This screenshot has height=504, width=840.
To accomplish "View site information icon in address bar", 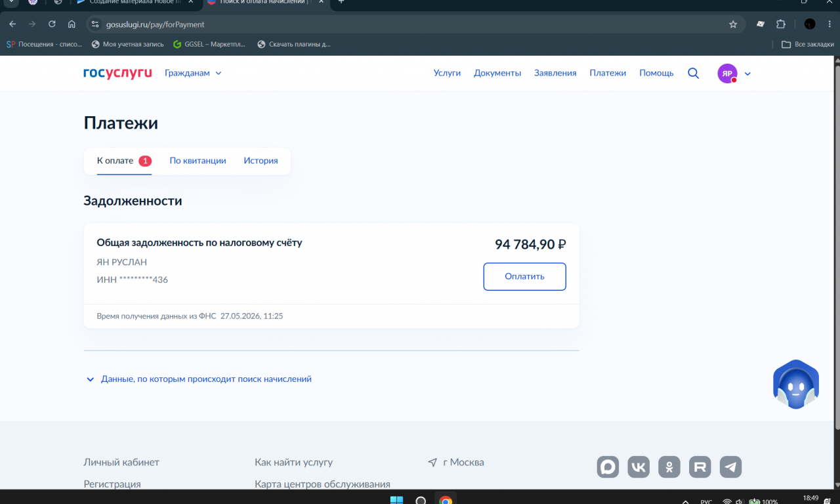I will tap(95, 24).
